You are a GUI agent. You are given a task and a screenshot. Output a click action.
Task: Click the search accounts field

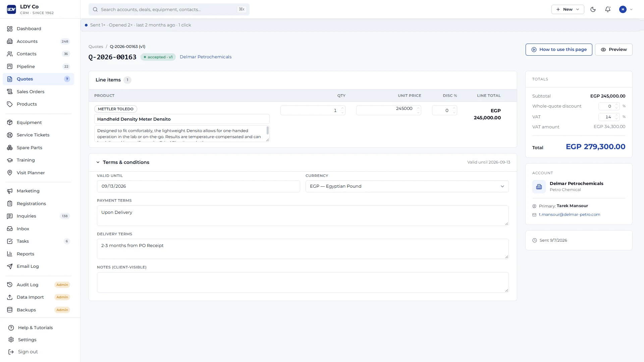point(169,9)
